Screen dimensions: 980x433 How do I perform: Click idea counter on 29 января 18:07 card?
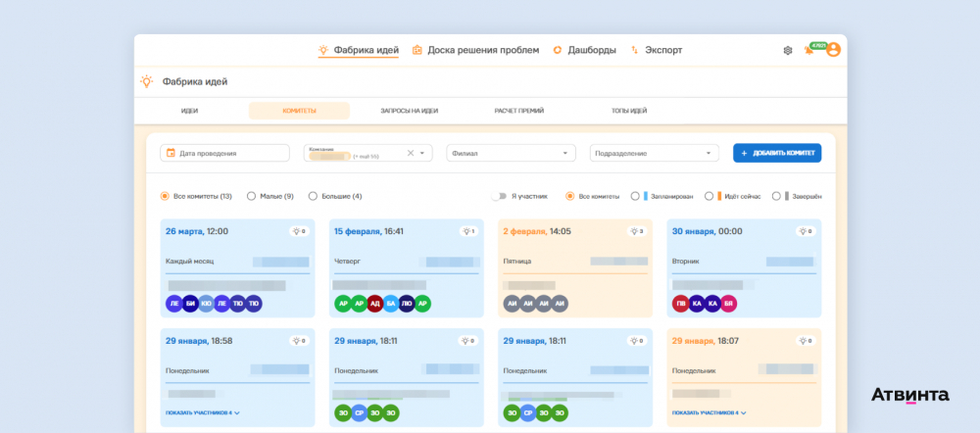(806, 341)
